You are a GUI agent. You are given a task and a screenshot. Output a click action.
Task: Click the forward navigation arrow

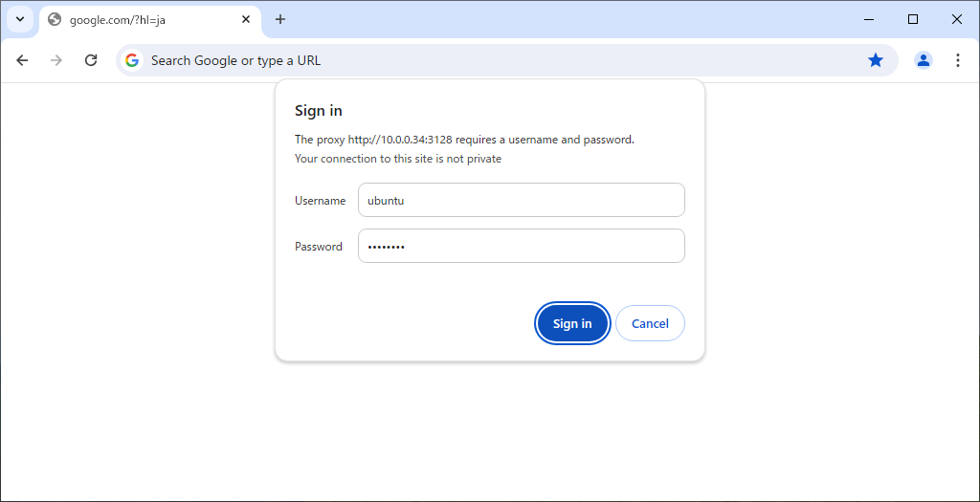tap(56, 60)
